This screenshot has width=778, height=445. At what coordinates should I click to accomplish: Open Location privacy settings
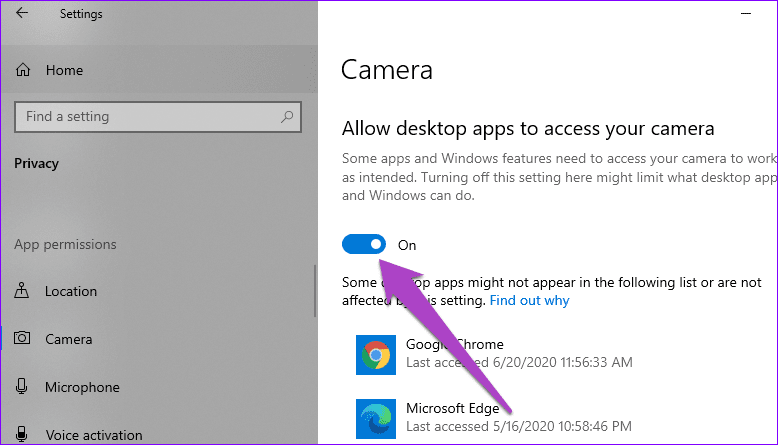pyautogui.click(x=158, y=291)
